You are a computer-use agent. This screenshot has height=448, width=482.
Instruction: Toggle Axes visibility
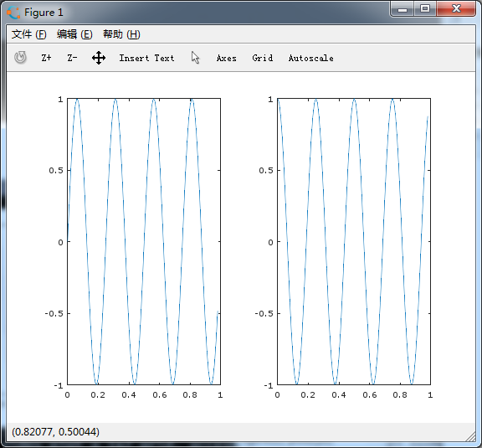tap(227, 58)
